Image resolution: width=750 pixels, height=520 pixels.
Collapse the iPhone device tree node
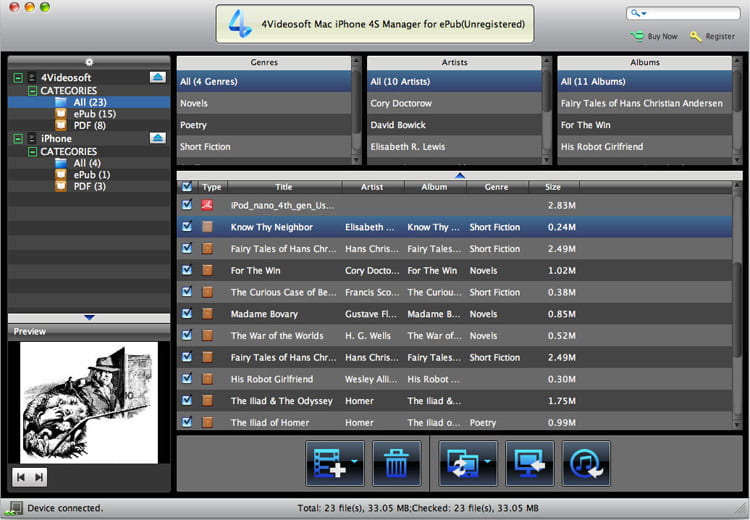[x=18, y=139]
